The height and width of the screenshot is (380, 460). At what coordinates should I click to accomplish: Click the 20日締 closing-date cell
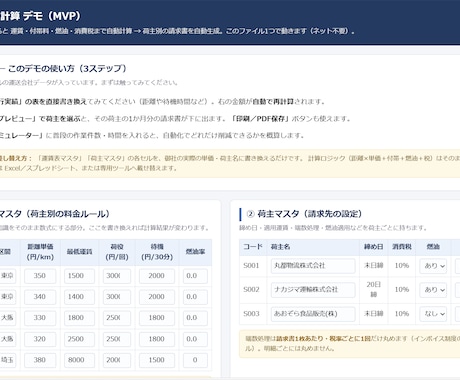pos(373,289)
